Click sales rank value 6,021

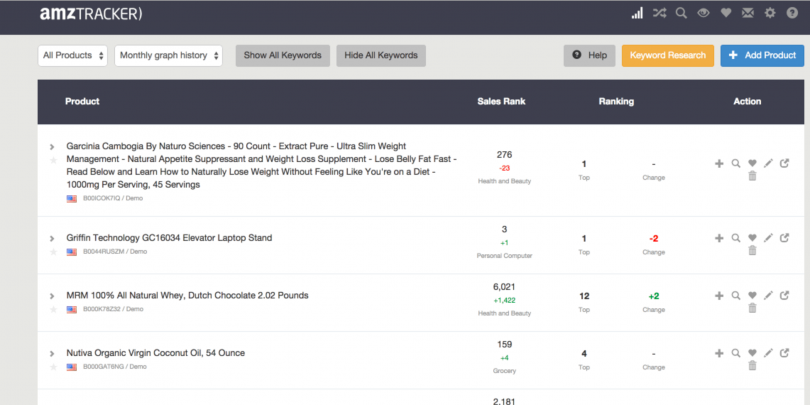point(504,287)
